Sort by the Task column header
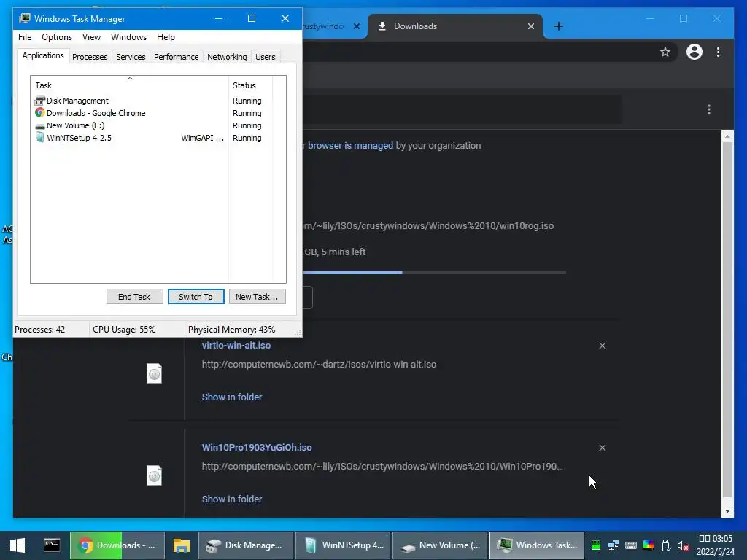This screenshot has width=747, height=560. [130, 85]
